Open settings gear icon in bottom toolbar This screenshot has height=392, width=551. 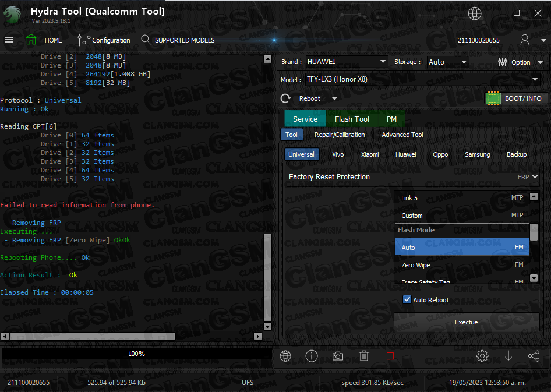click(482, 356)
